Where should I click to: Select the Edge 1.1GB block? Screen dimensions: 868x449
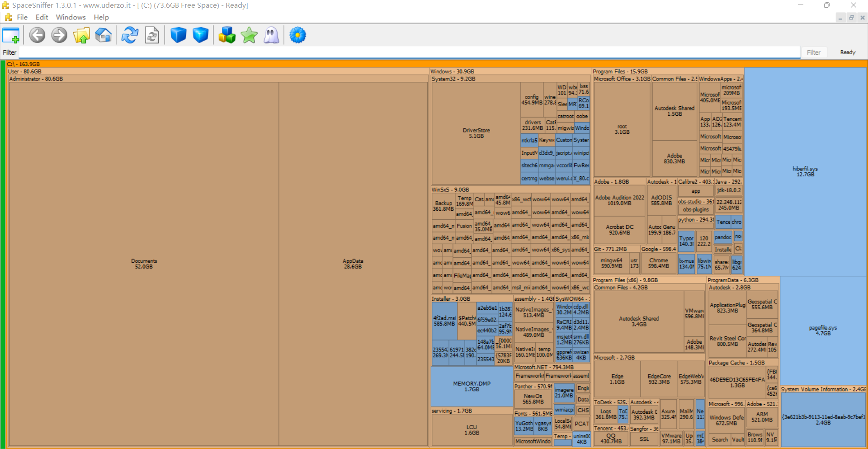click(617, 379)
